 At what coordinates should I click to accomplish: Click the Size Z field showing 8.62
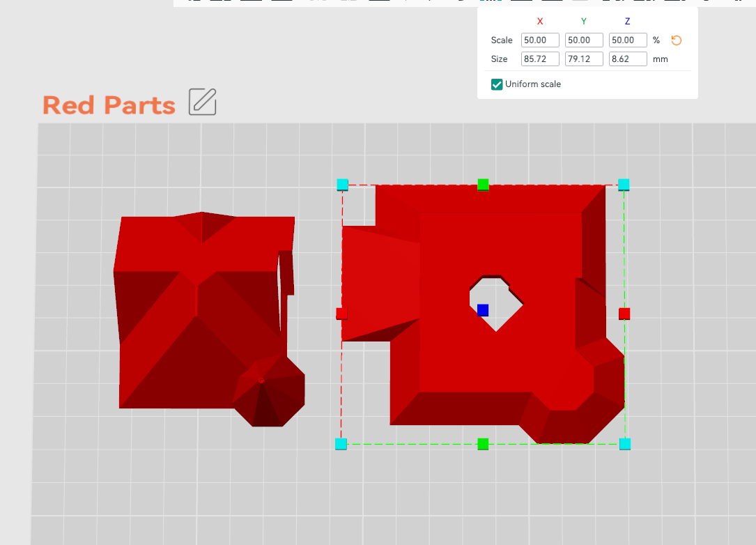tap(628, 59)
